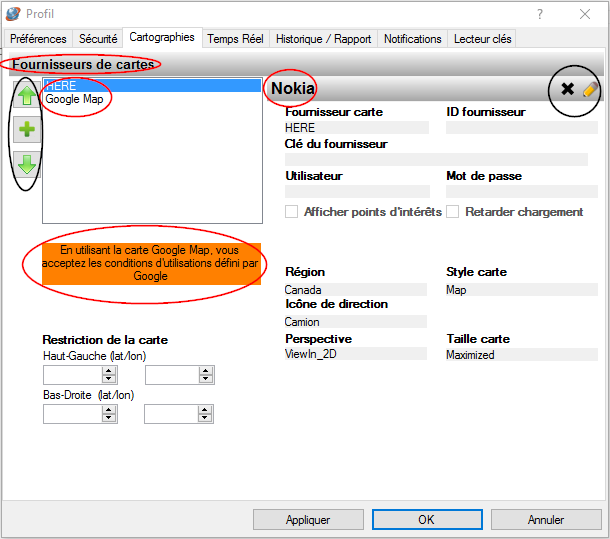This screenshot has width=610, height=539.
Task: Click the Annuler button
Action: [x=546, y=520]
